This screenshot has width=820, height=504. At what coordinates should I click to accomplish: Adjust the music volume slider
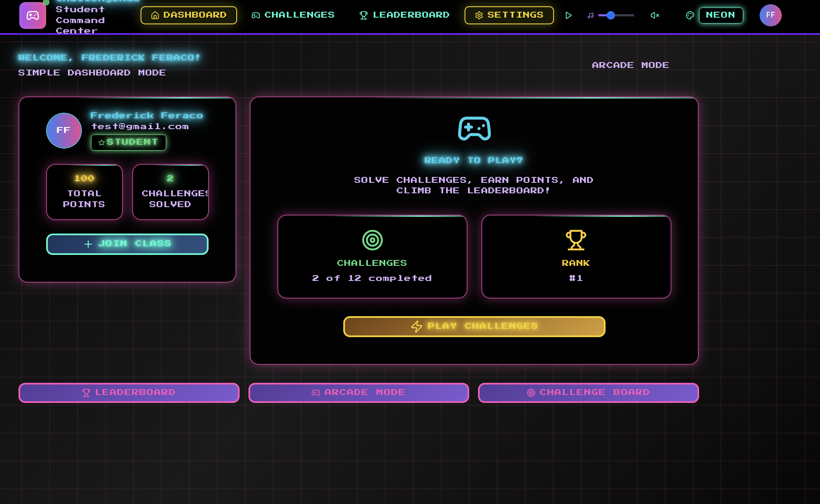(616, 16)
